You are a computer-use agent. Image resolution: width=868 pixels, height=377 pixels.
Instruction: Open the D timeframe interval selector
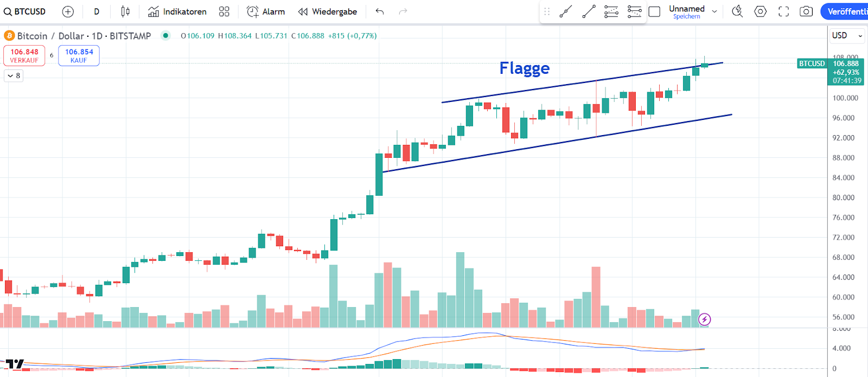click(x=97, y=11)
